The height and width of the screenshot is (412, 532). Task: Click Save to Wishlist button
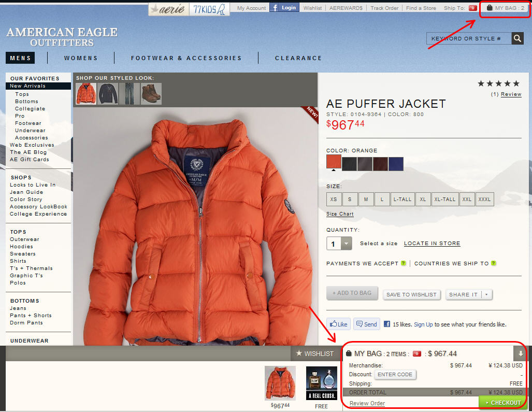(411, 294)
